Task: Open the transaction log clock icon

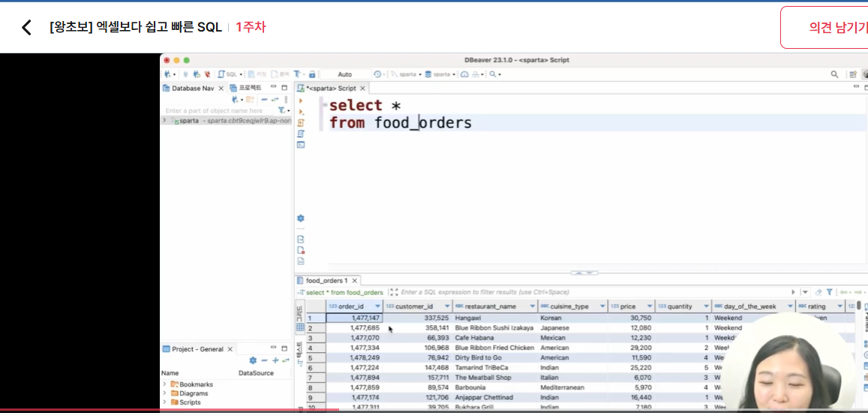Action: (x=377, y=74)
